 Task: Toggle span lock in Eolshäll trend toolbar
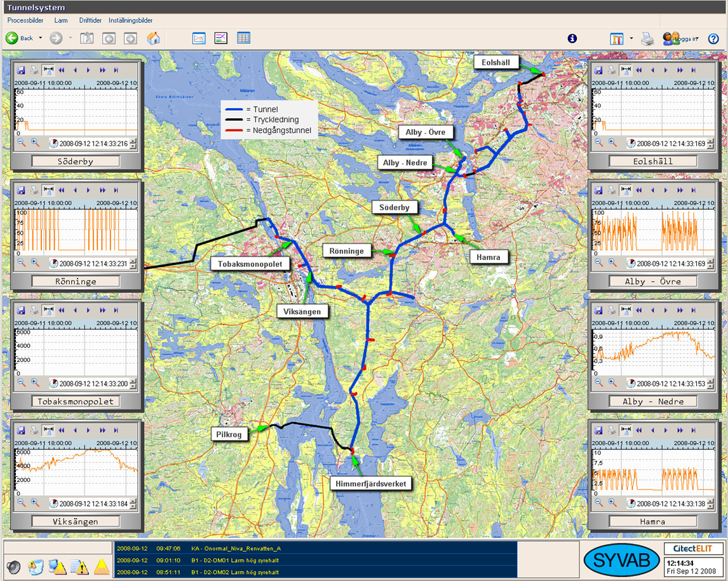(x=626, y=70)
